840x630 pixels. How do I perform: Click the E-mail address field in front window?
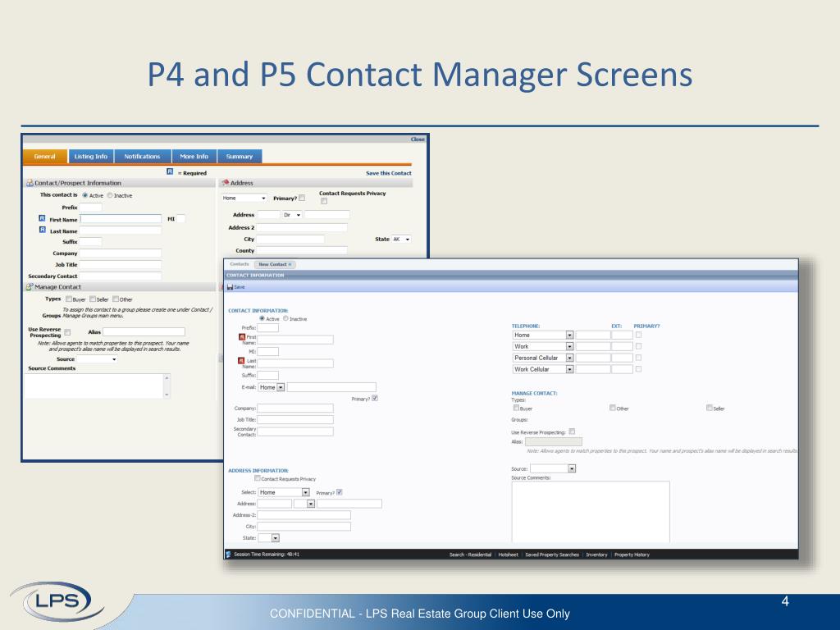click(x=331, y=387)
